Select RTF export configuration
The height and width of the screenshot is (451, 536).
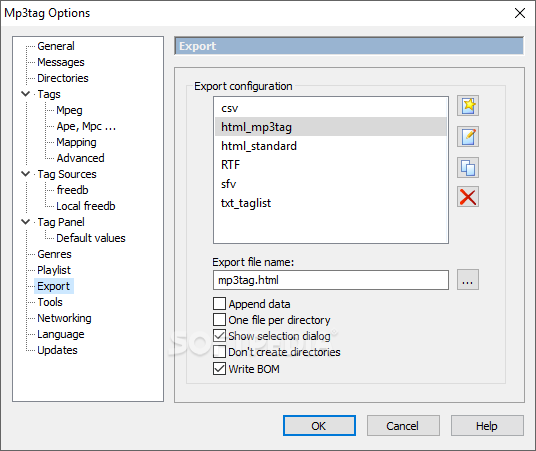tap(331, 165)
